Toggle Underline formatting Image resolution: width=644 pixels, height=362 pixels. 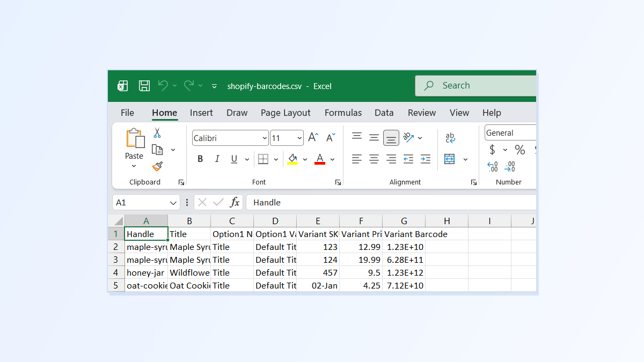coord(234,159)
